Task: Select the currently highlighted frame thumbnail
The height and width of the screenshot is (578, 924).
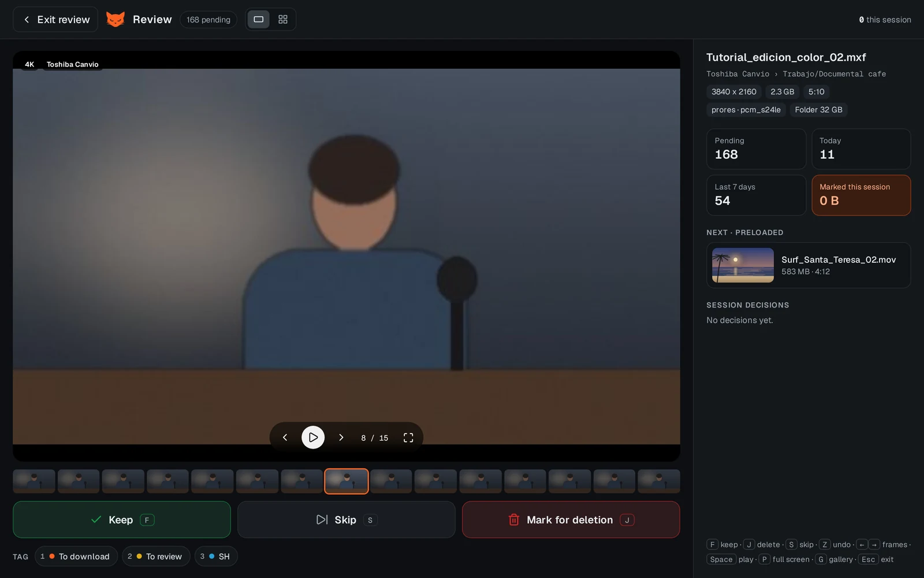Action: tap(346, 481)
